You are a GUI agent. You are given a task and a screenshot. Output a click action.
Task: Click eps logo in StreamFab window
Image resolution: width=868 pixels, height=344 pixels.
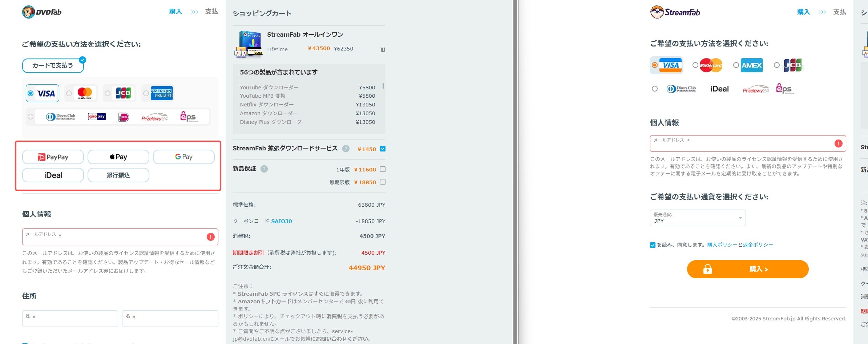point(785,89)
